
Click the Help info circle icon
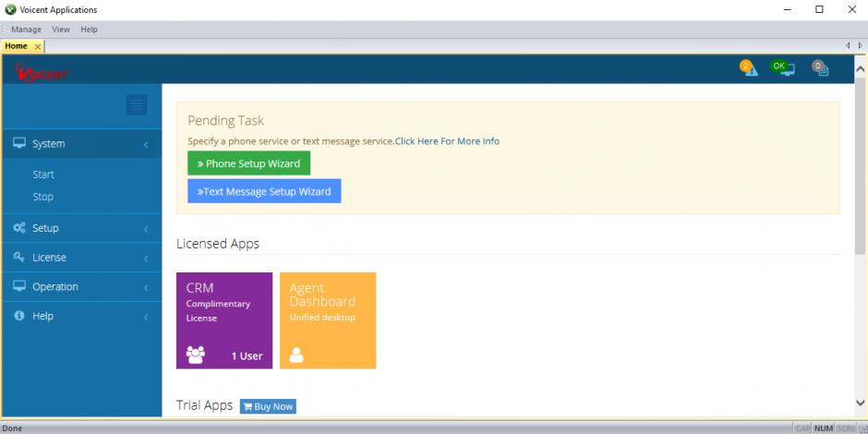coord(19,316)
